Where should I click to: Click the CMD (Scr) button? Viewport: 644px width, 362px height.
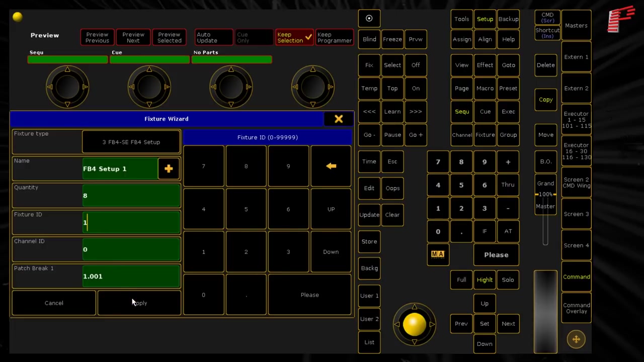pyautogui.click(x=547, y=18)
